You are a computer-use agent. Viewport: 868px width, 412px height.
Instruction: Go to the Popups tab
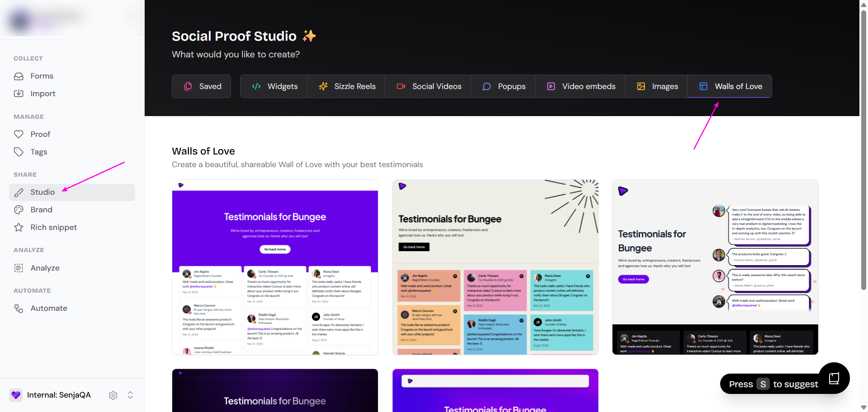pos(504,86)
